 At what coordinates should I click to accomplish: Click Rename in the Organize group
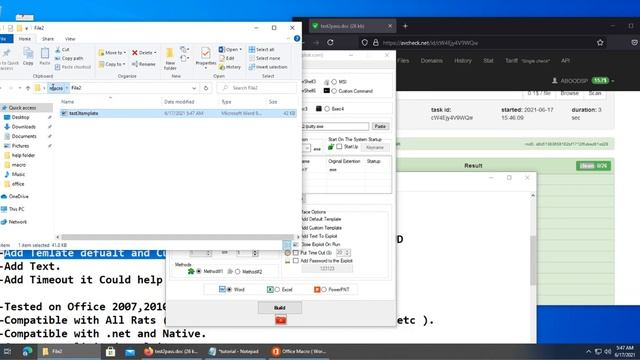click(144, 64)
